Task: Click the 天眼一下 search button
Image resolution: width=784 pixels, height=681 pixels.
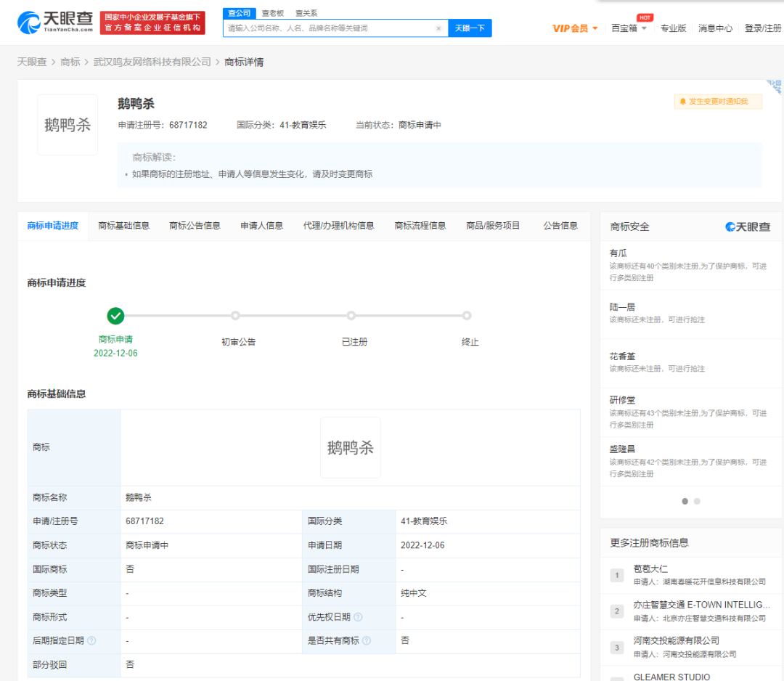Action: pyautogui.click(x=470, y=28)
